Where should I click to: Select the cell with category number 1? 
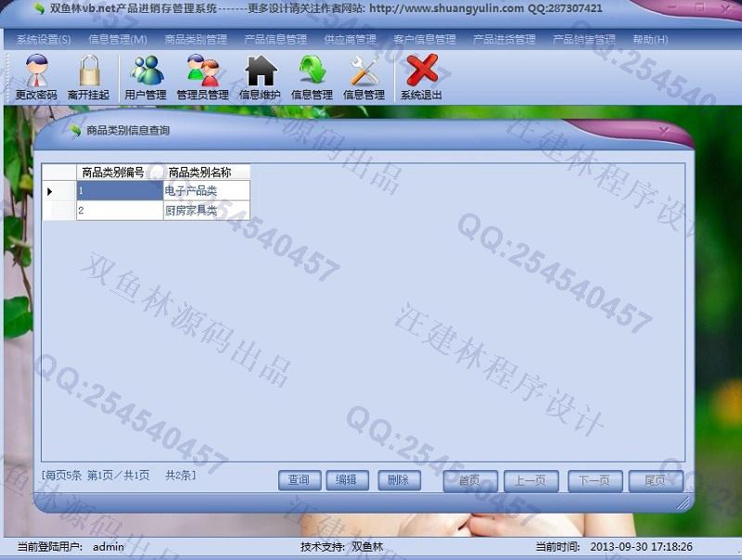pyautogui.click(x=120, y=191)
